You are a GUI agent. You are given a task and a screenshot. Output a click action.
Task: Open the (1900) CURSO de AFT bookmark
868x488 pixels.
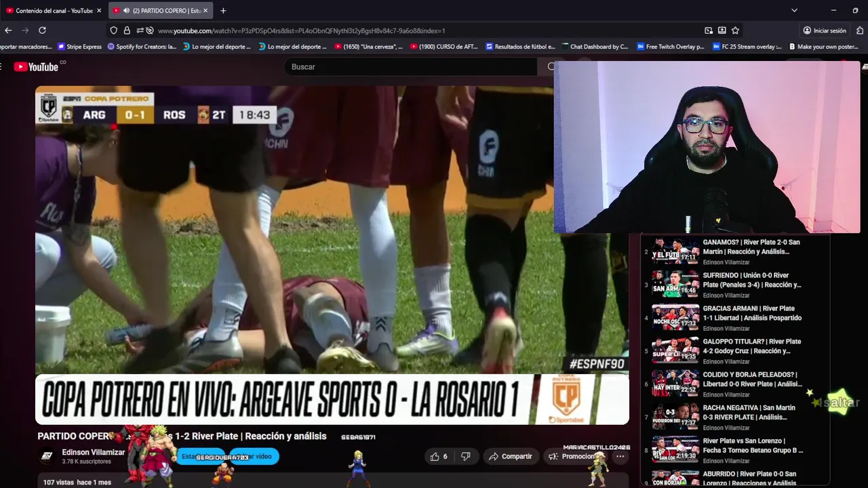pos(444,47)
